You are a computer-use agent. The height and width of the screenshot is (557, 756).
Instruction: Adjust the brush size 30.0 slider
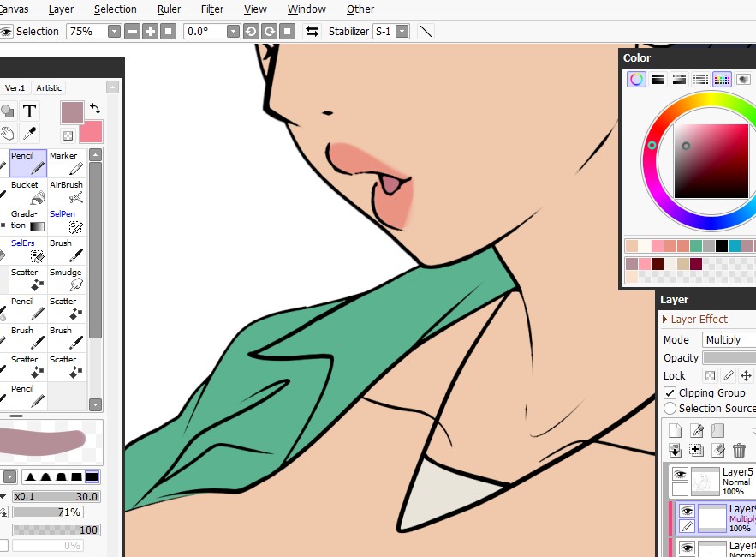pos(56,496)
